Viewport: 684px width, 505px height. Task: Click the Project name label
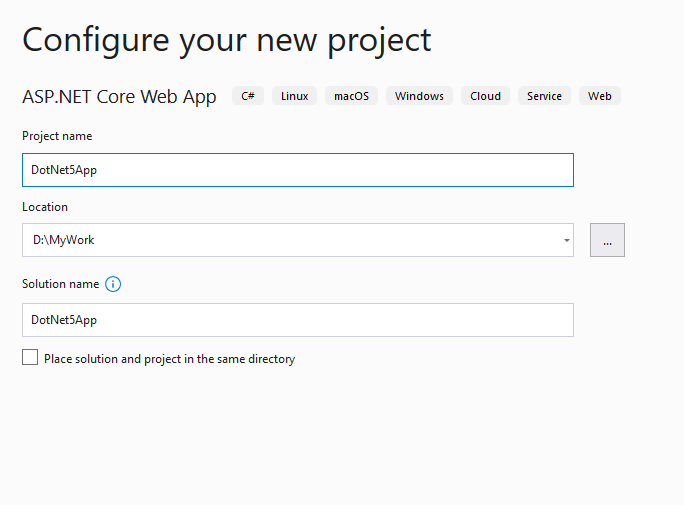pos(57,136)
